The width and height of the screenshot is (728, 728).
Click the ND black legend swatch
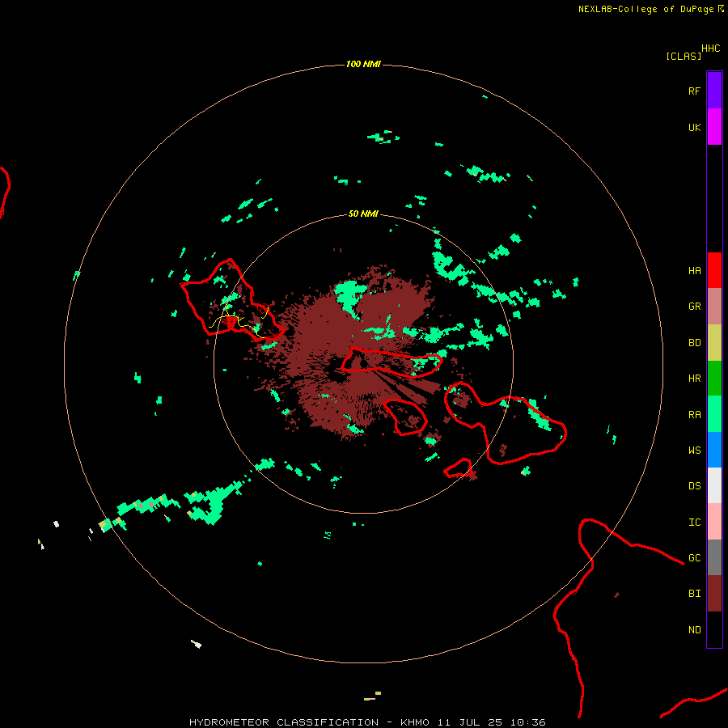(x=714, y=629)
